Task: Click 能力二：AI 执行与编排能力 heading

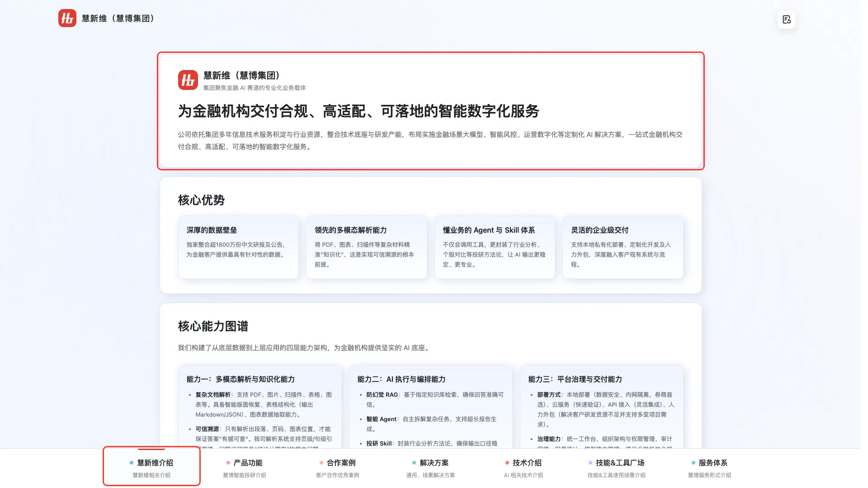Action: click(x=401, y=380)
